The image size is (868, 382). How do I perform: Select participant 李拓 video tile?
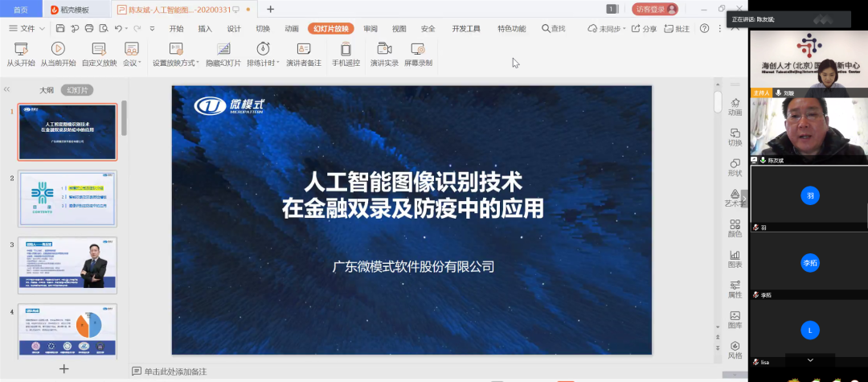[809, 267]
